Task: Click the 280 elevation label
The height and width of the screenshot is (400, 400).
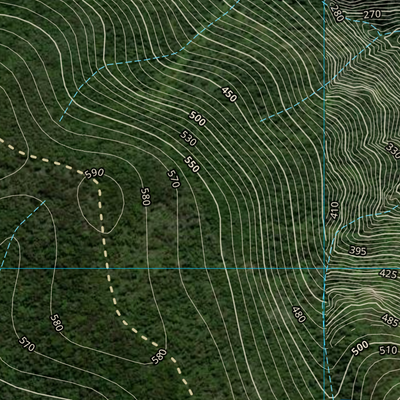Action: [x=337, y=14]
